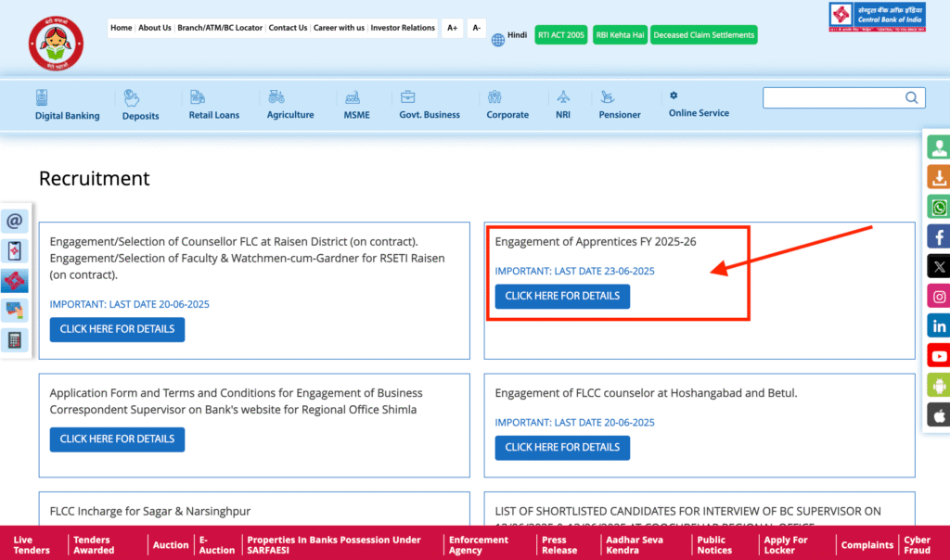The width and height of the screenshot is (950, 560).
Task: Click details button for Counsellor FLC Raisen
Action: (x=117, y=329)
